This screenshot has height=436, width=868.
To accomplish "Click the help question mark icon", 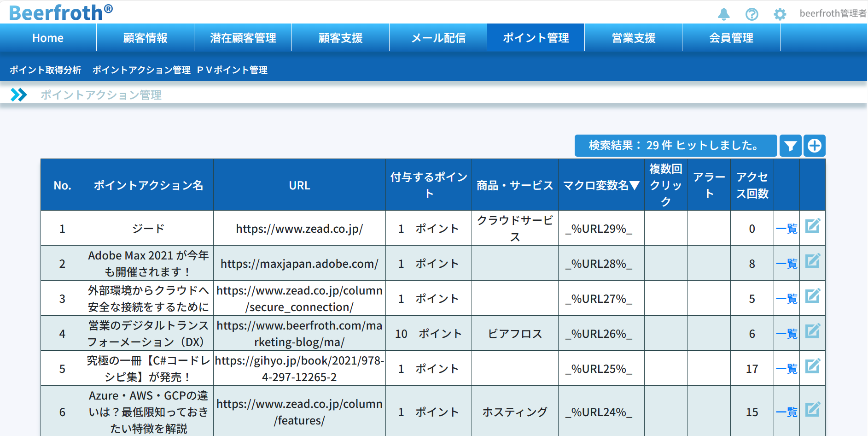I will (x=751, y=14).
